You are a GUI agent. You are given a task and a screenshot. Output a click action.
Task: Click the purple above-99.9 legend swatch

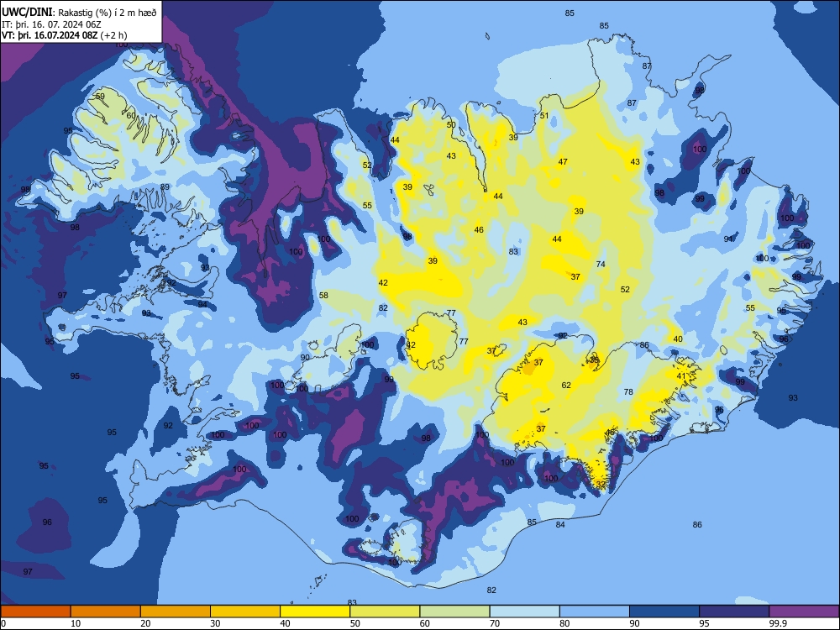(804, 612)
